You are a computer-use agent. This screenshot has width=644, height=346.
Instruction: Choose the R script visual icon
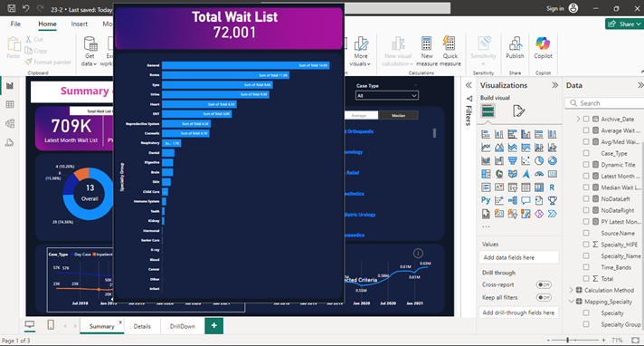[x=553, y=187]
